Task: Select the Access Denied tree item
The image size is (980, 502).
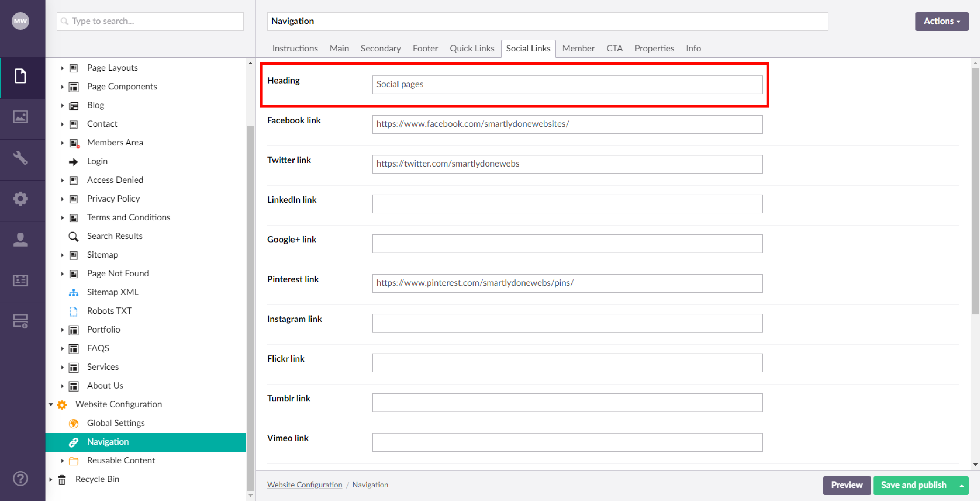Action: pyautogui.click(x=115, y=180)
